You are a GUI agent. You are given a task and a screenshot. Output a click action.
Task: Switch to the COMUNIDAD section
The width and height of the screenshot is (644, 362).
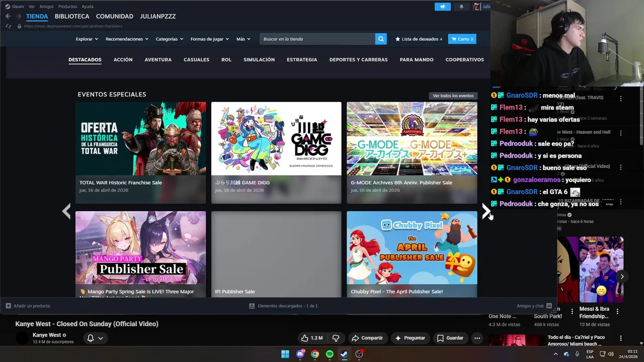click(115, 16)
